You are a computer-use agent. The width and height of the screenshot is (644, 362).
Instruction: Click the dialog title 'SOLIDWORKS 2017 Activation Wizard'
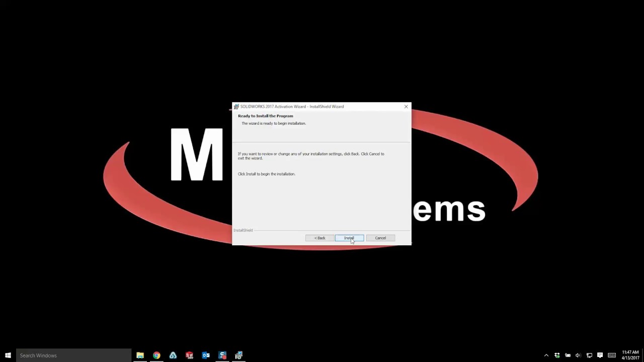pyautogui.click(x=292, y=107)
